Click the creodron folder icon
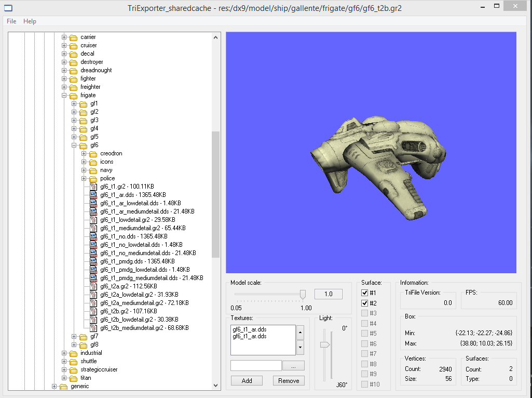Screen dimensions: 532x398 pyautogui.click(x=93, y=154)
